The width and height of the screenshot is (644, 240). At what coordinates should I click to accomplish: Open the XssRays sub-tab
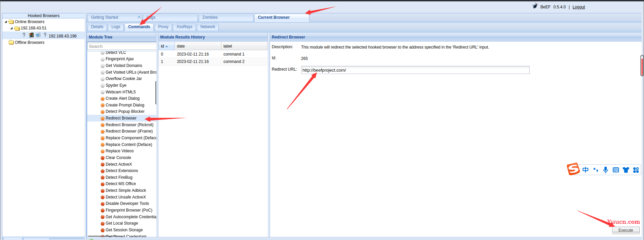184,27
